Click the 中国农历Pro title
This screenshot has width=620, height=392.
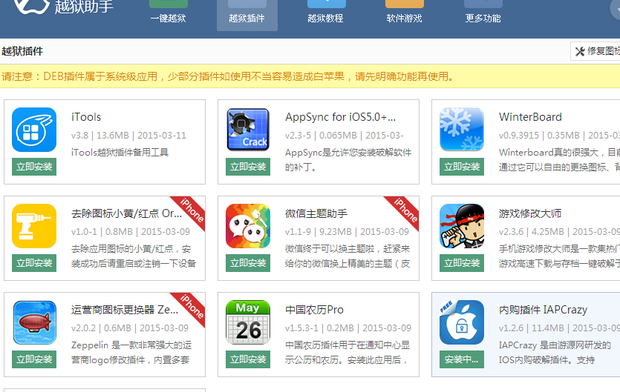(x=314, y=310)
